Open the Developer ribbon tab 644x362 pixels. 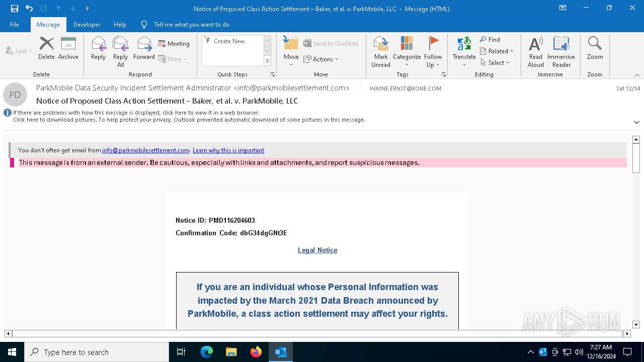coord(87,25)
